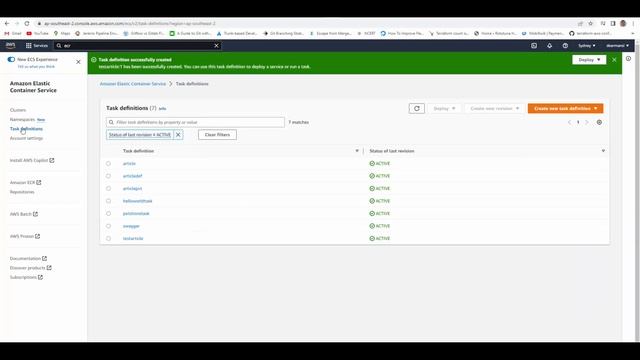Remove the Status of last revision ACTIVE filter
Viewport: 640px width, 360px height.
(x=178, y=135)
